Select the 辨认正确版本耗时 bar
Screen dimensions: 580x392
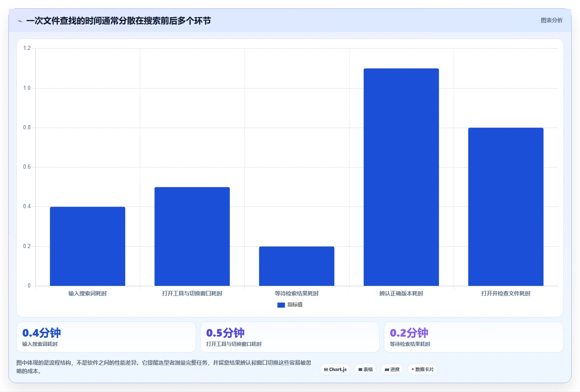[401, 177]
